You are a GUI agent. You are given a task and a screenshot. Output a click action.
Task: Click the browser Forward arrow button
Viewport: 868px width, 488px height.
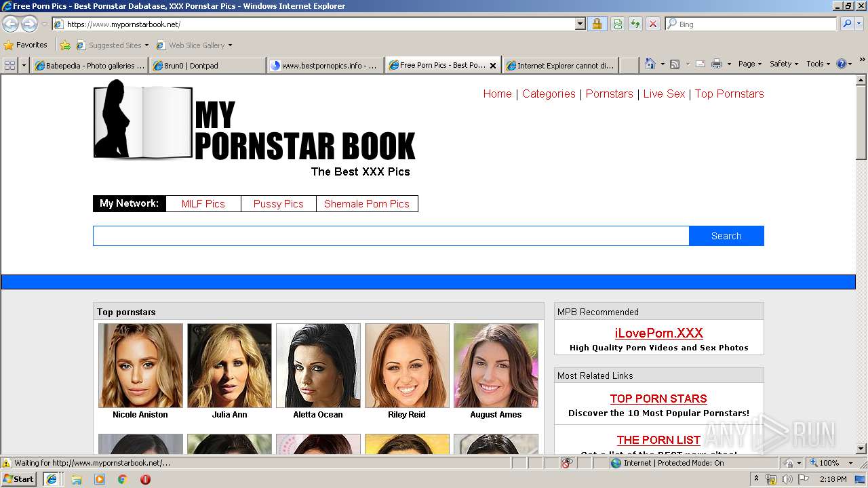click(x=29, y=24)
